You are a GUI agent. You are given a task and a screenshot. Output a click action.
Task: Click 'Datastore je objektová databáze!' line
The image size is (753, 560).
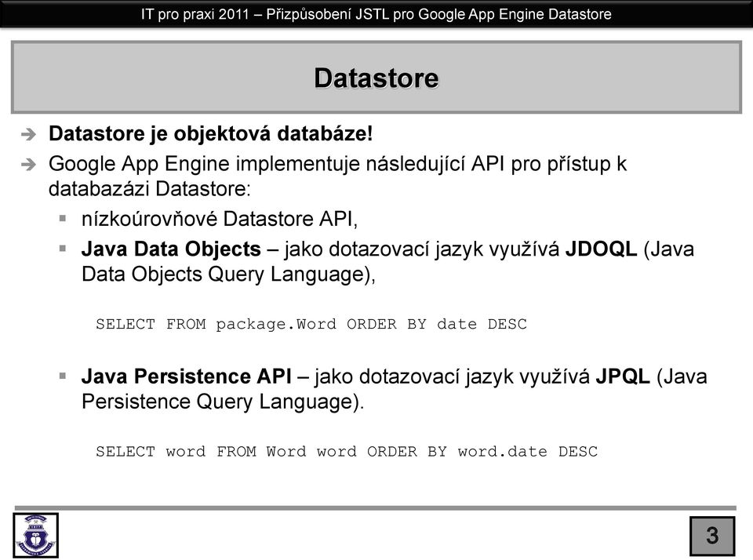click(211, 133)
